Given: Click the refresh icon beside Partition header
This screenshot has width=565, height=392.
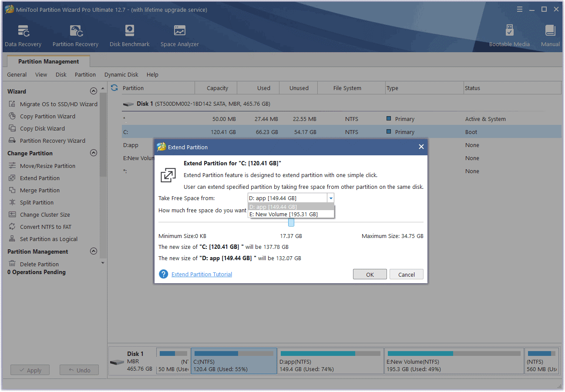Looking at the screenshot, I should 114,88.
